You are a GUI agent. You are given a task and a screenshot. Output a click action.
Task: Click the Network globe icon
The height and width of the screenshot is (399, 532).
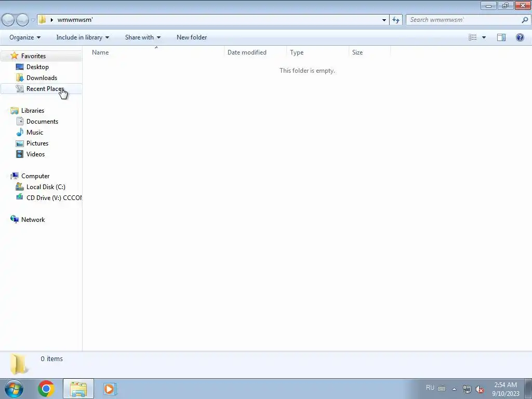14,219
